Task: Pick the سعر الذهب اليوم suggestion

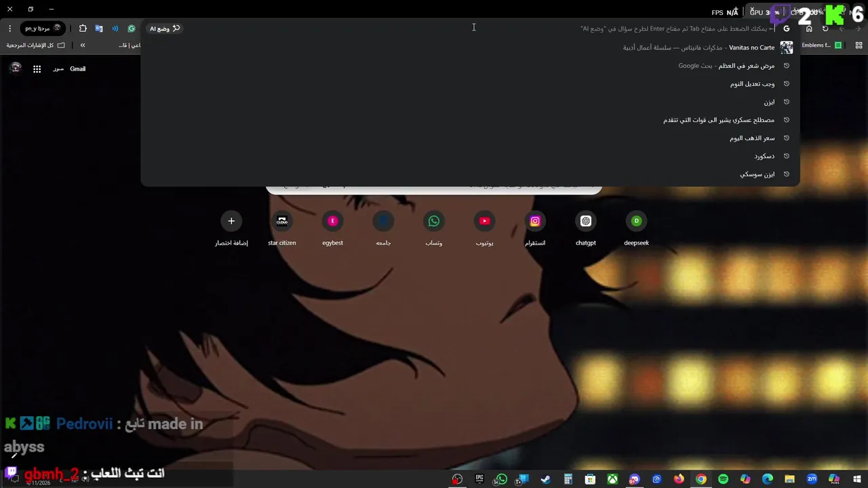Action: (470, 138)
